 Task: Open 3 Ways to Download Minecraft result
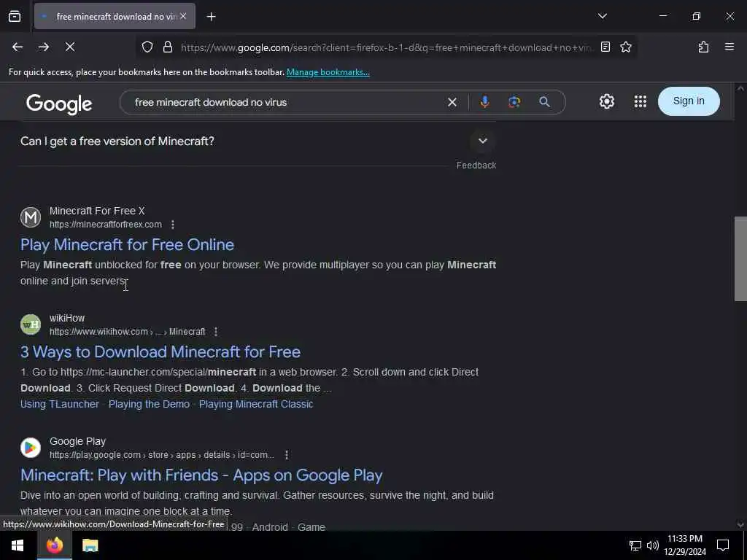pyautogui.click(x=160, y=352)
